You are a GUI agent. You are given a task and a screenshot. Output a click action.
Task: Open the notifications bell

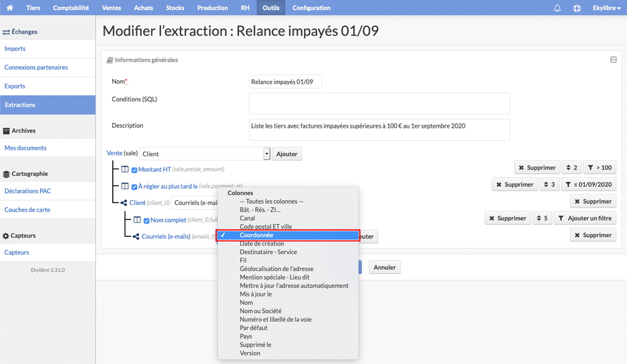557,8
